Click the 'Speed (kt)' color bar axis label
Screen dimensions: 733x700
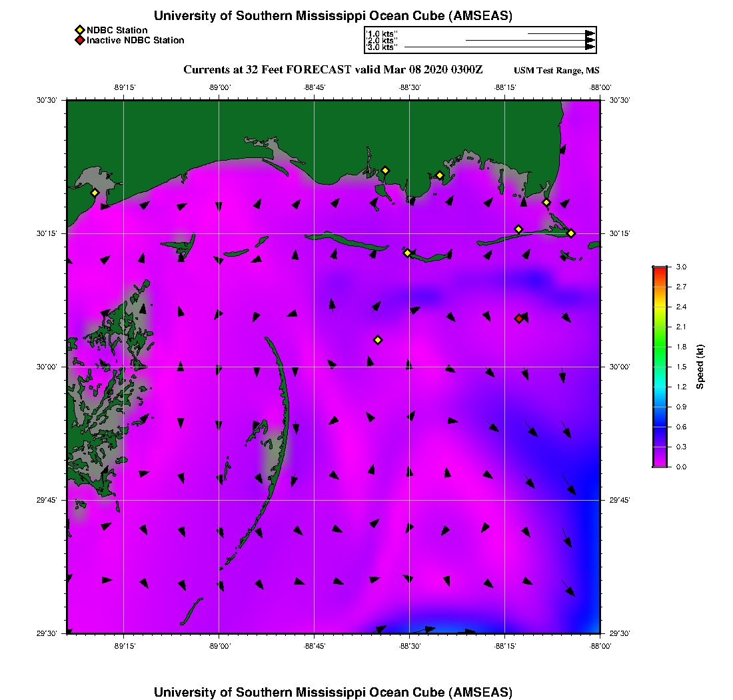coord(700,367)
